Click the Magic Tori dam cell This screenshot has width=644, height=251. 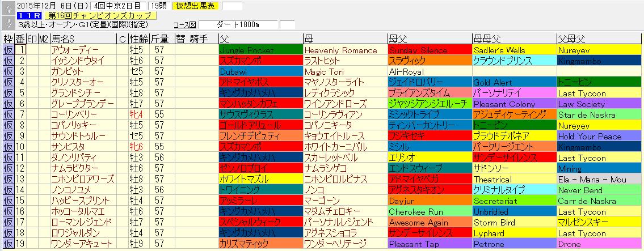tap(346, 71)
